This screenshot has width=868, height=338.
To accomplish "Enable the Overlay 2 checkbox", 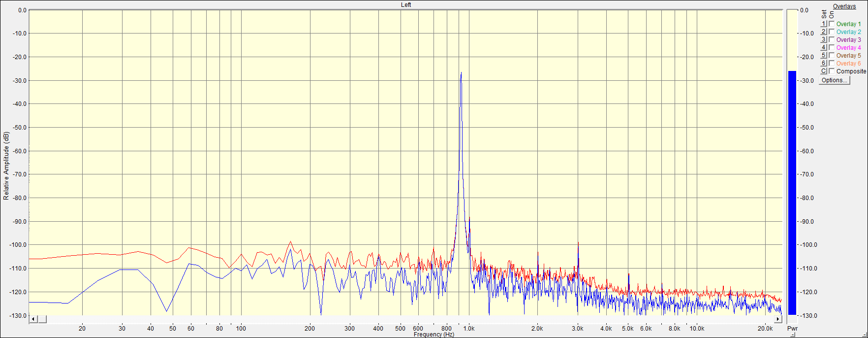I will (832, 32).
